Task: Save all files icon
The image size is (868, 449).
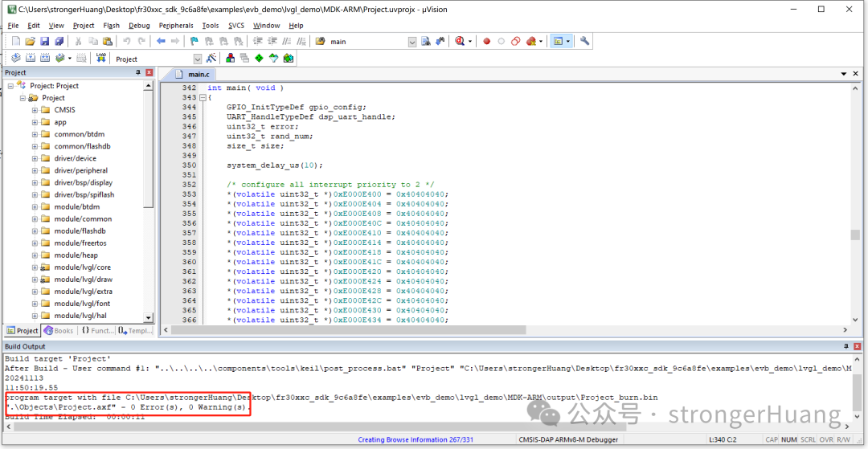Action: pyautogui.click(x=59, y=42)
